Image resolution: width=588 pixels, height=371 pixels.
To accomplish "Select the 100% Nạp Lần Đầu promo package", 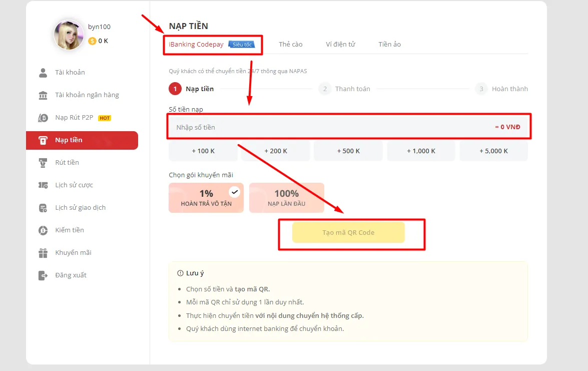I will pyautogui.click(x=286, y=197).
